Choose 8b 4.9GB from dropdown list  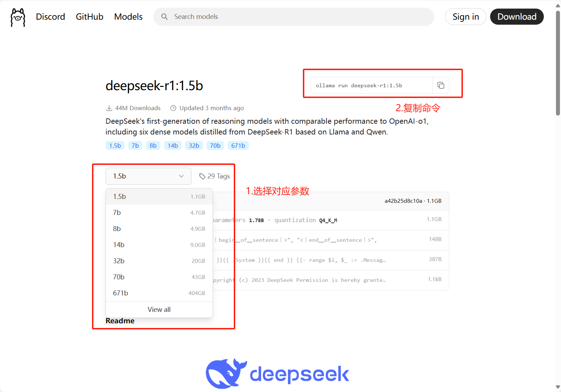(159, 229)
